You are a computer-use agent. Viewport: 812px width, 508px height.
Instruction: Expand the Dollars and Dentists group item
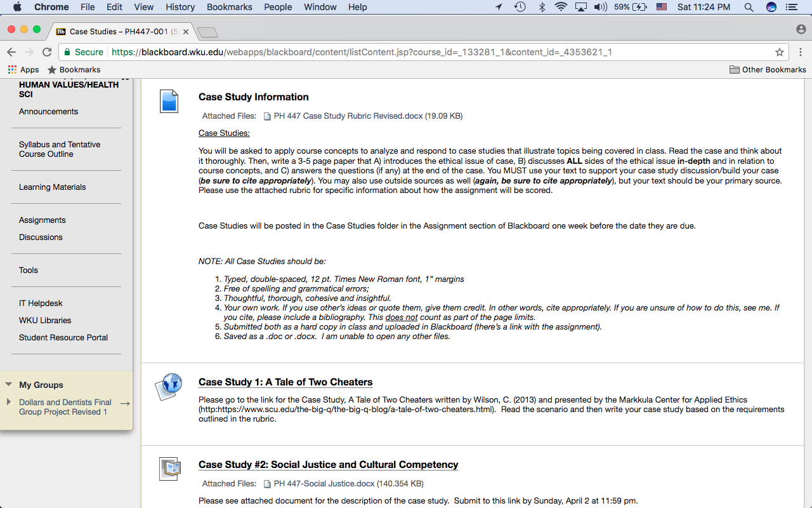9,402
